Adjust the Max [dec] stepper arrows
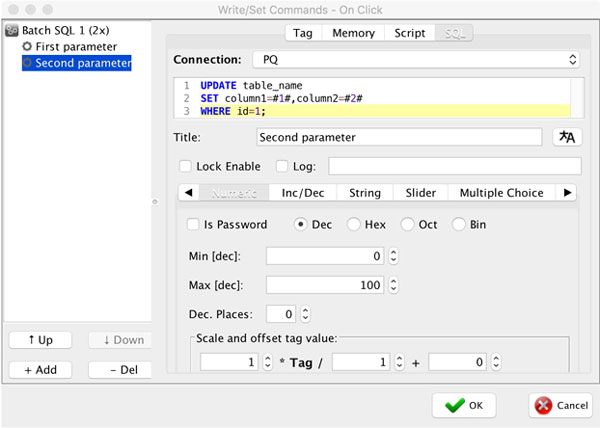Image resolution: width=600 pixels, height=428 pixels. coord(393,285)
